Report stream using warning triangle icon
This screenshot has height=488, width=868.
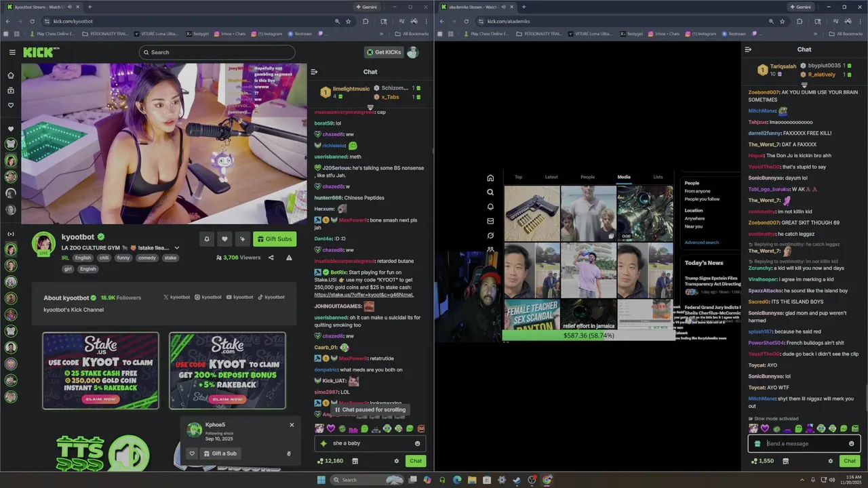click(x=289, y=258)
